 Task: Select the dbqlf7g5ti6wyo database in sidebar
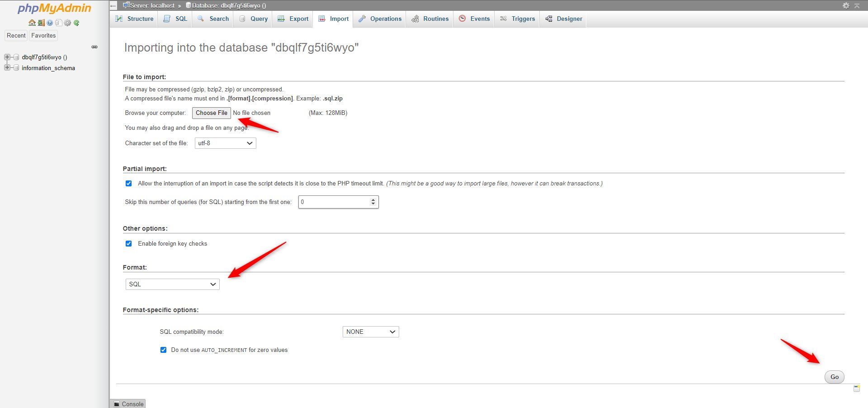[44, 57]
